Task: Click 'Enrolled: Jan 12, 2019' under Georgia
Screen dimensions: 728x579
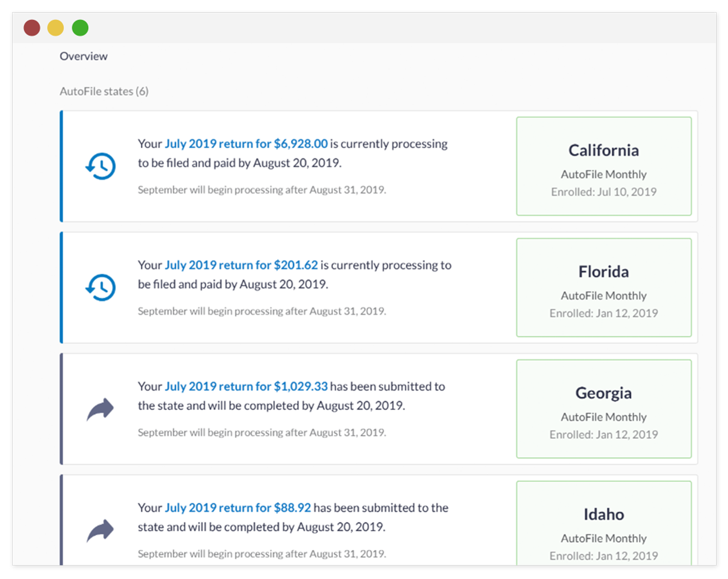Action: (604, 434)
